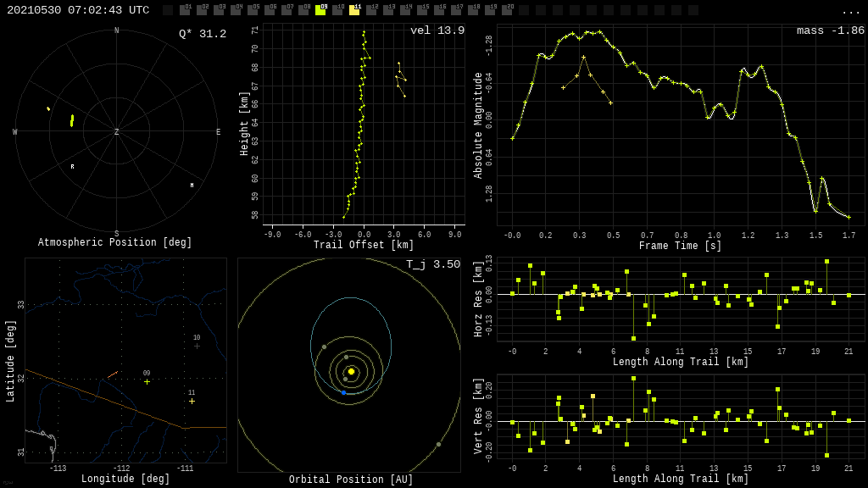Viewport: 868px width, 488px height.
Task: Select the gray station 10 marker on the map
Action: click(197, 346)
